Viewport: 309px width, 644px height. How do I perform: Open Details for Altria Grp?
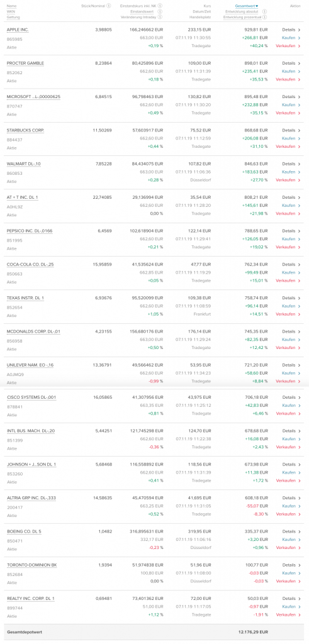tap(291, 498)
